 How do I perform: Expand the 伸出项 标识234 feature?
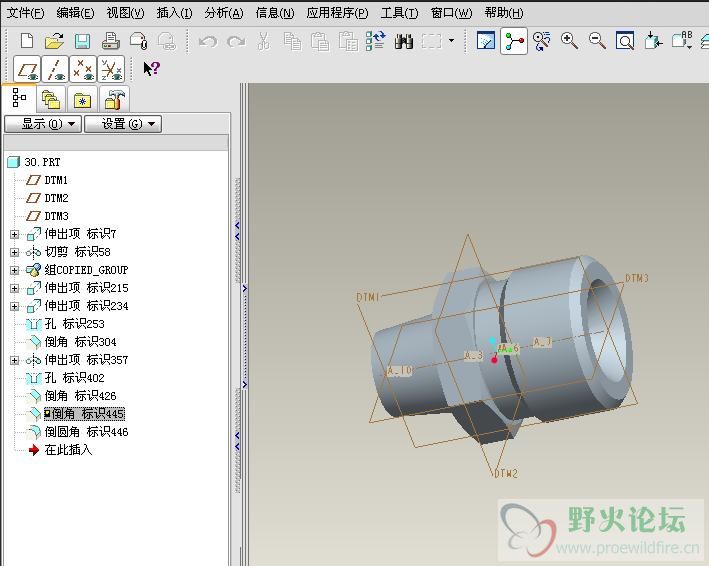pos(14,307)
